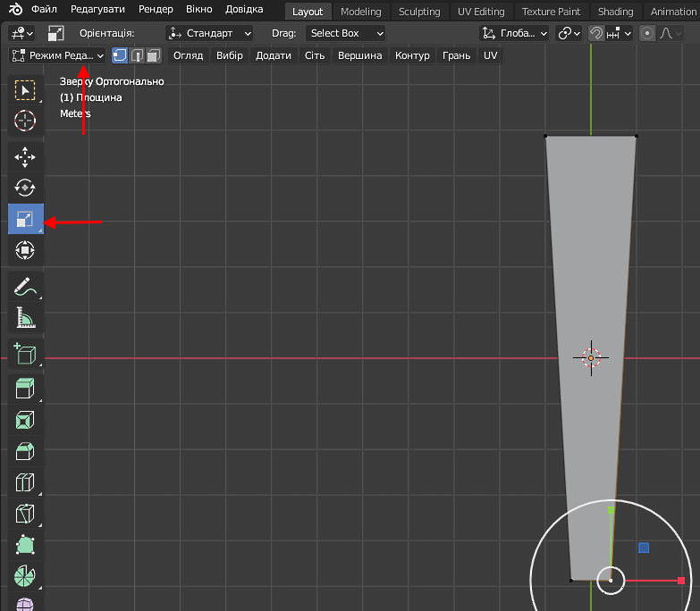Open the Вершина viewport menu
700x611 pixels.
click(359, 55)
